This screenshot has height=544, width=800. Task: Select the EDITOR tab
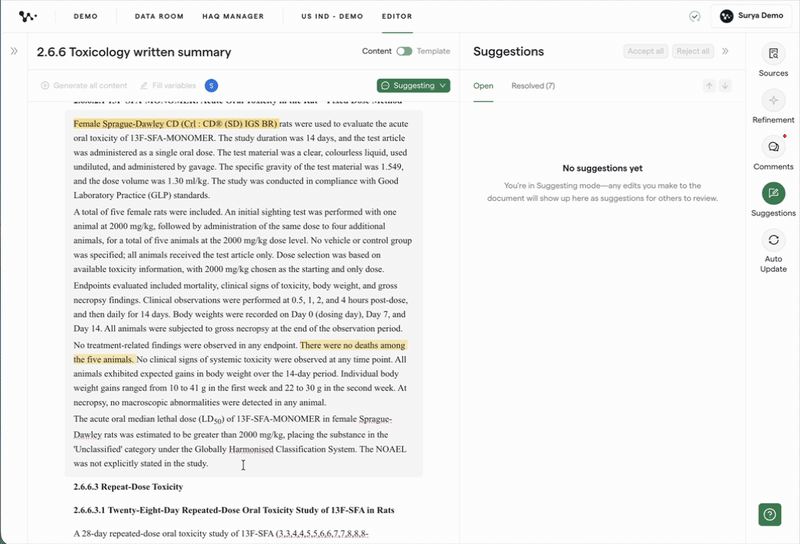[x=397, y=16]
